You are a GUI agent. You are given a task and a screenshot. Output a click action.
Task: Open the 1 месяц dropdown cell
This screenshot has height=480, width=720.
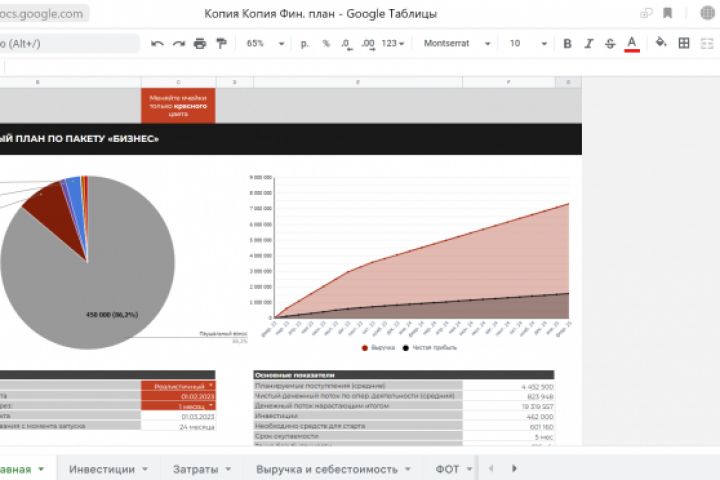click(178, 407)
